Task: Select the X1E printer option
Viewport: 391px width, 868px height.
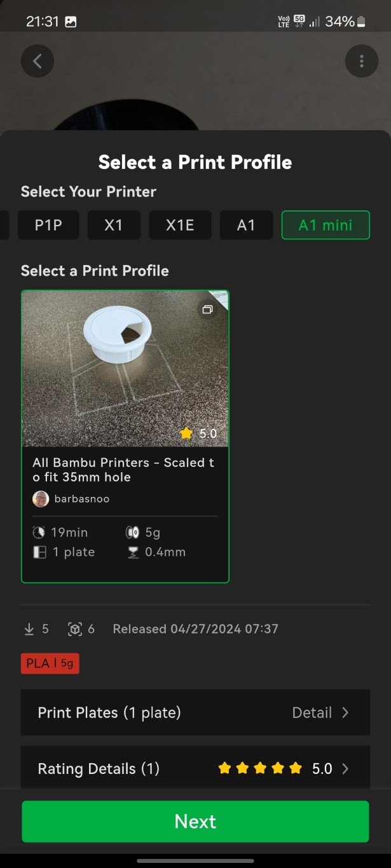Action: (180, 225)
